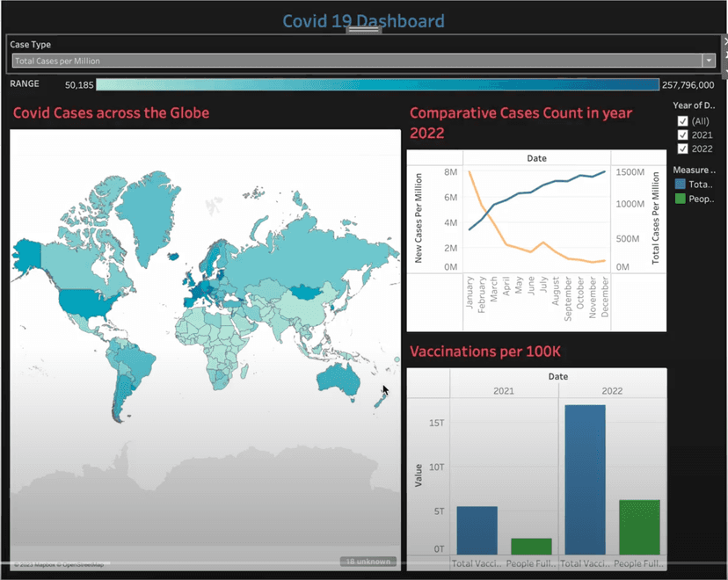Click the "Covid 19 Dashboard" title

coord(363,20)
